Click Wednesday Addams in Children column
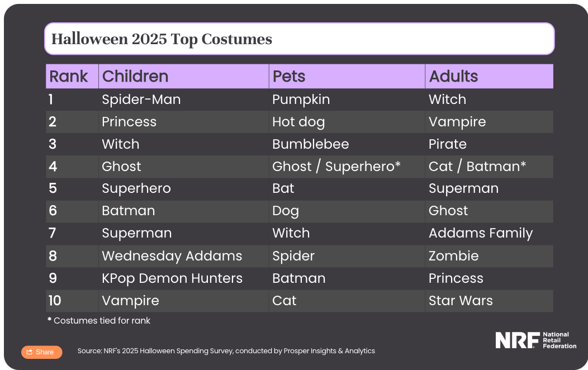The width and height of the screenshot is (588, 370). (x=172, y=256)
